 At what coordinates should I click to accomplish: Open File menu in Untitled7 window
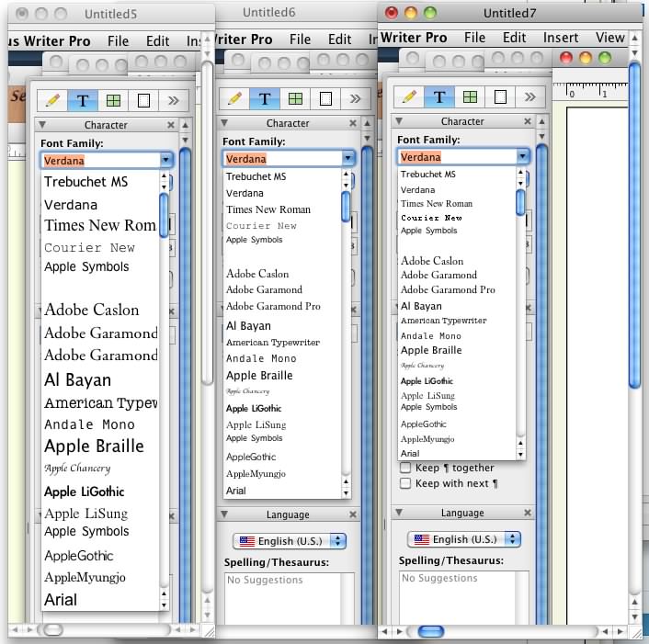(x=474, y=38)
